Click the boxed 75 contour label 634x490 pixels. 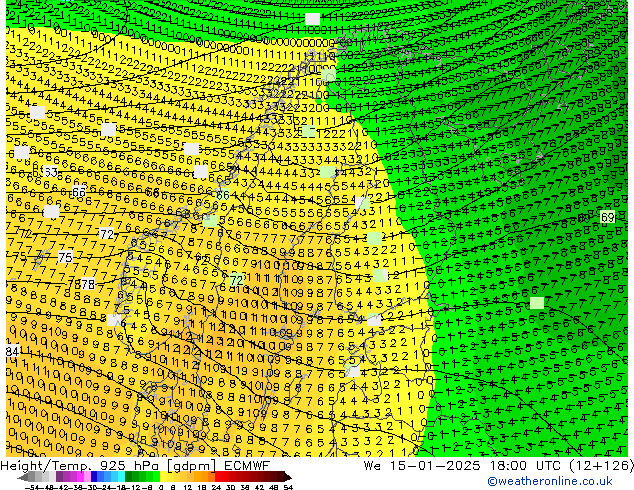coord(65,257)
